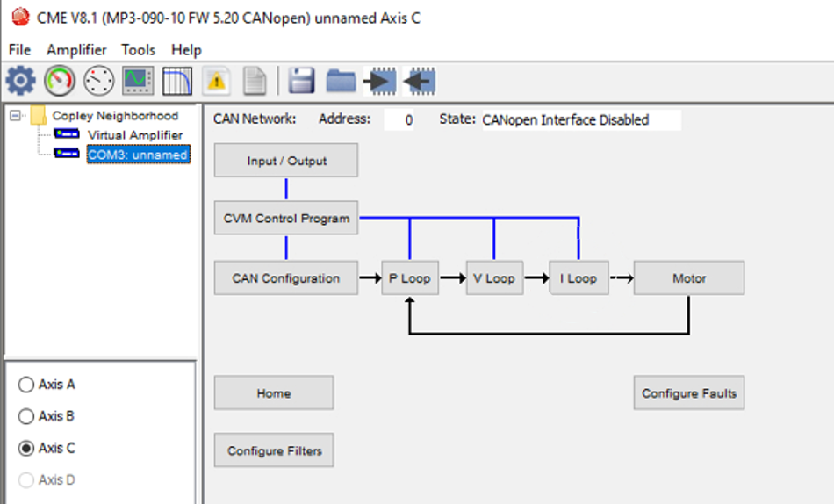This screenshot has width=834, height=504.
Task: Open the filter curve graph icon
Action: coord(177,81)
